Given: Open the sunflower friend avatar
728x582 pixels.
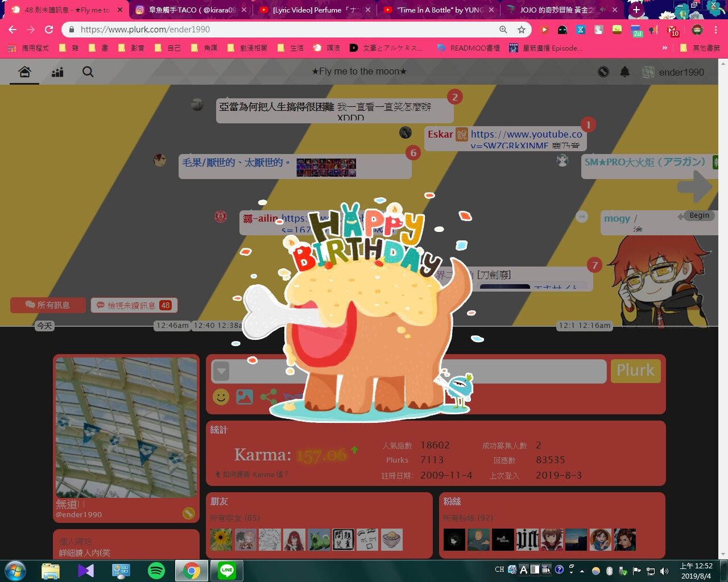Looking at the screenshot, I should 221,539.
